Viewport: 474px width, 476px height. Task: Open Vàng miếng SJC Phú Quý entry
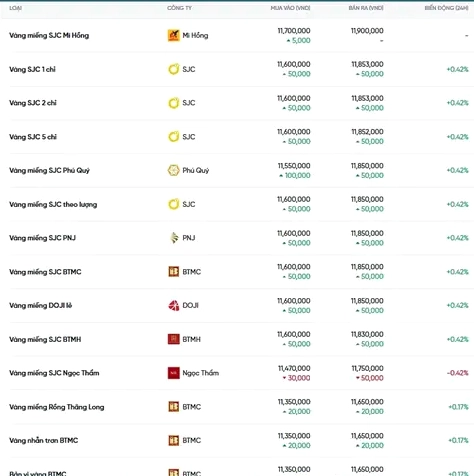tap(49, 170)
